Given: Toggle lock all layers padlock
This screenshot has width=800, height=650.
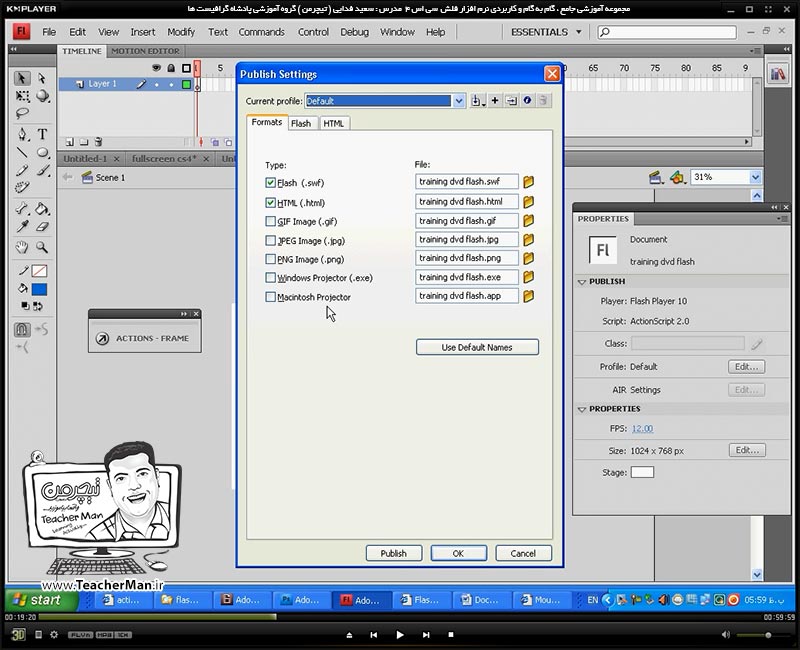Looking at the screenshot, I should (171, 68).
